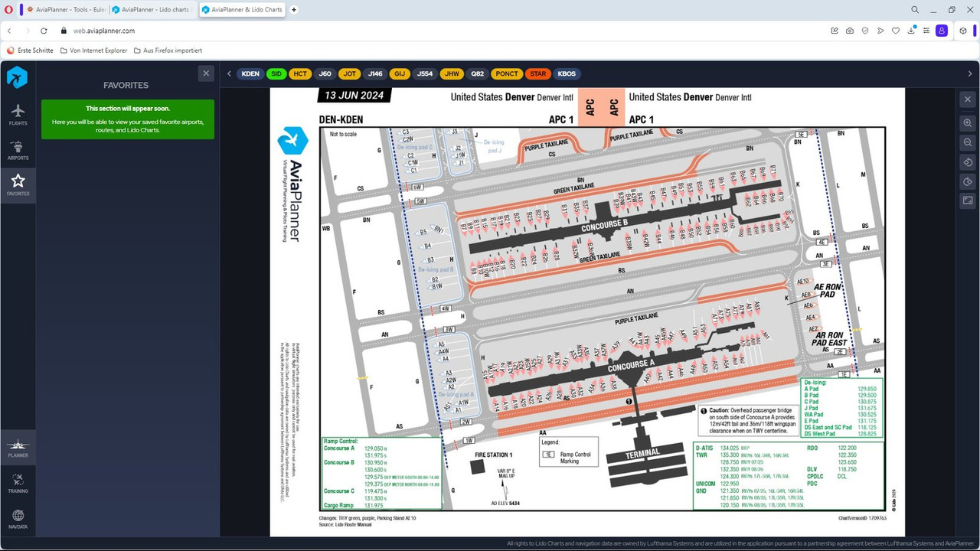Image resolution: width=980 pixels, height=551 pixels.
Task: Zoom out of the chart
Action: click(968, 142)
